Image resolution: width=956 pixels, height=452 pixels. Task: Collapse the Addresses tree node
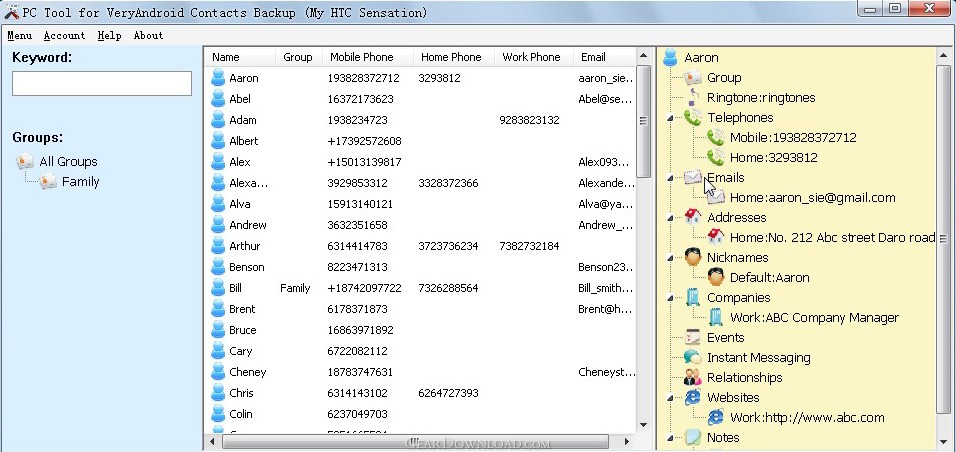[671, 218]
